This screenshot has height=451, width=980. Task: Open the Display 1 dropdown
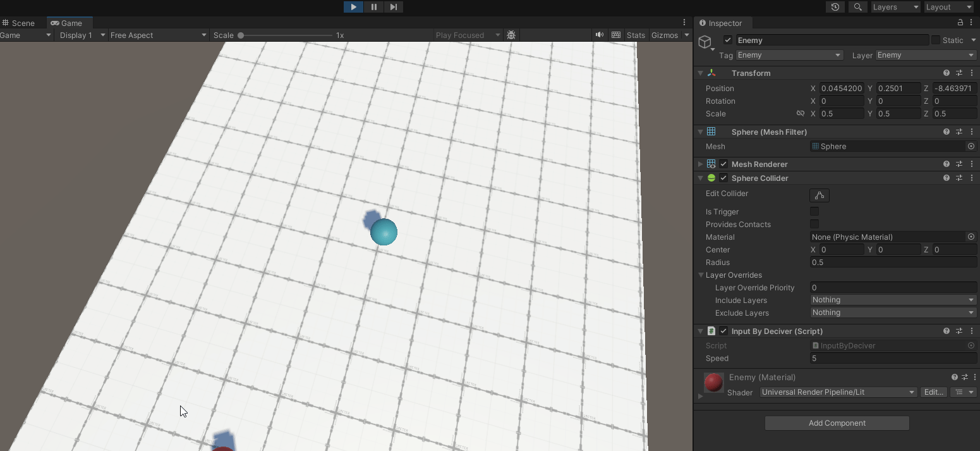(x=82, y=35)
